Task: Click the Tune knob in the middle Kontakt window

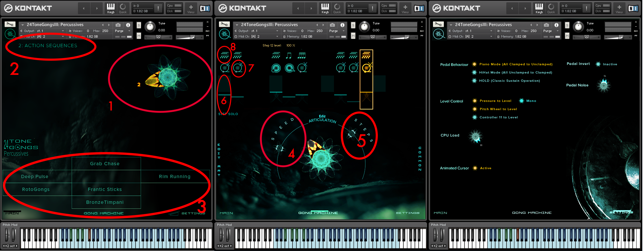Action: 364,26
